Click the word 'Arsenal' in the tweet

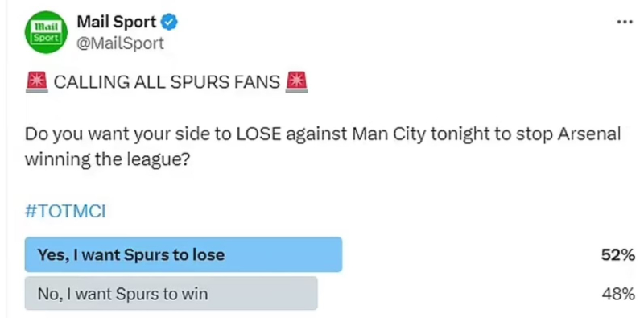tap(588, 134)
